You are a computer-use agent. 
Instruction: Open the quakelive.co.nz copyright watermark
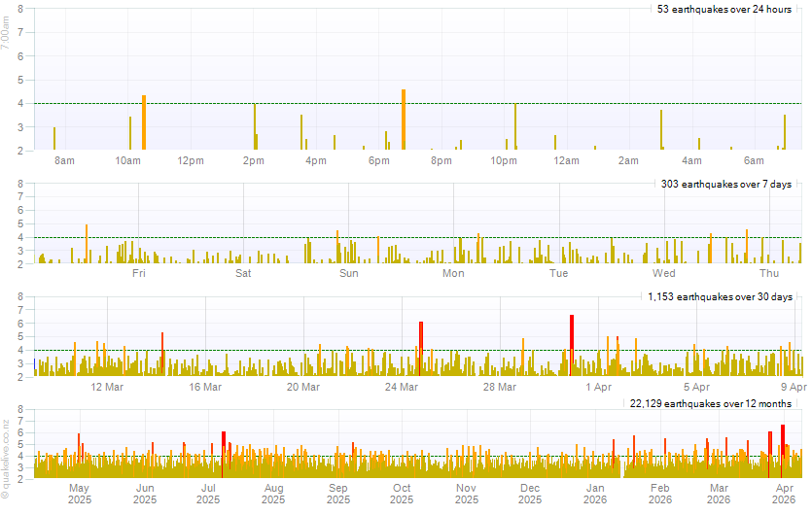[7, 457]
